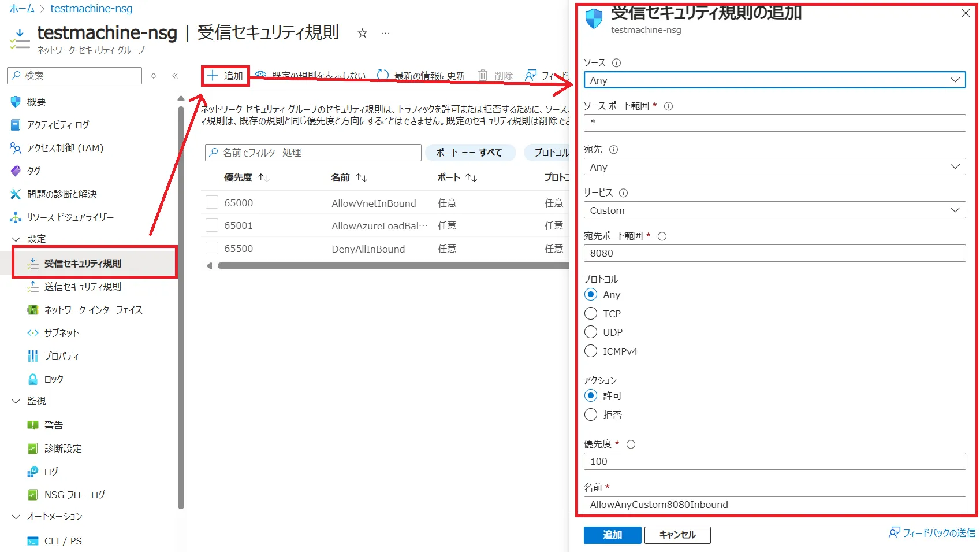Click the horizontal scrollbar under rules table
The width and height of the screenshot is (980, 552).
click(393, 266)
